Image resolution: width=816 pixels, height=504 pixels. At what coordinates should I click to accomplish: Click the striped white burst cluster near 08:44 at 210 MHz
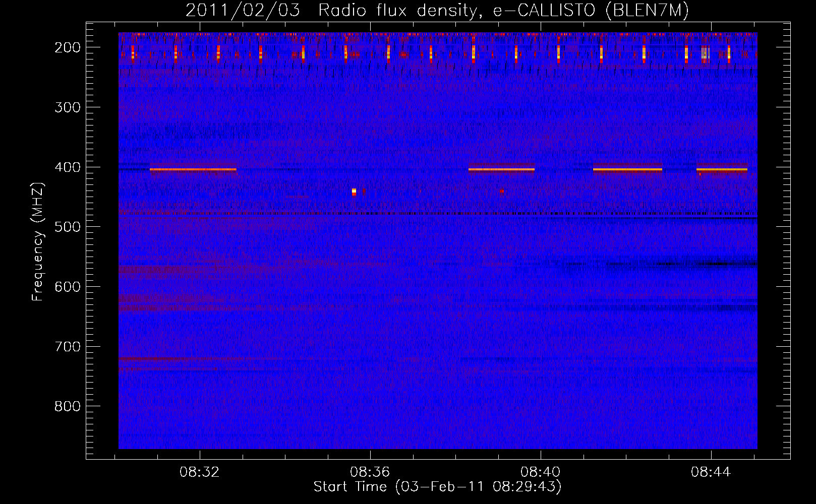pyautogui.click(x=706, y=53)
